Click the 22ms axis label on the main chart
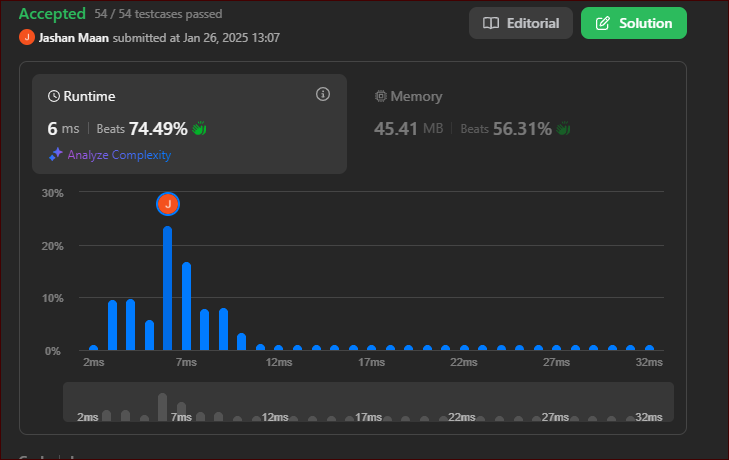Viewport: 729px width, 460px height. click(464, 362)
